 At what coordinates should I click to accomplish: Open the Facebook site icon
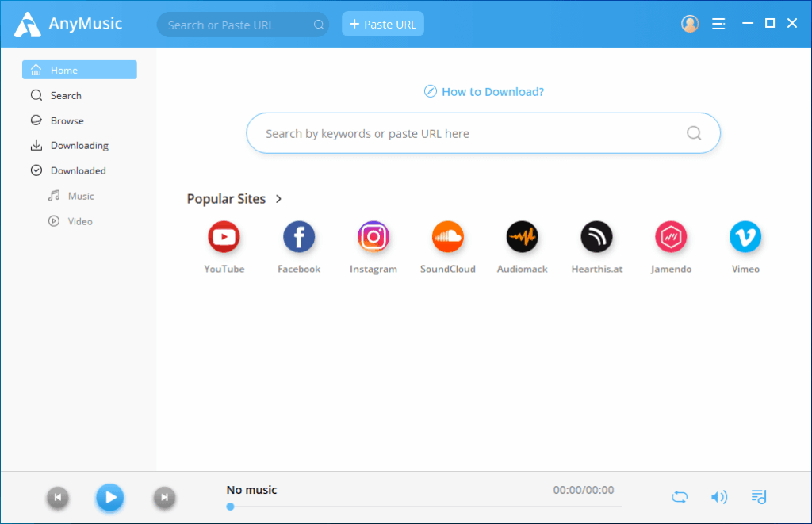click(299, 237)
